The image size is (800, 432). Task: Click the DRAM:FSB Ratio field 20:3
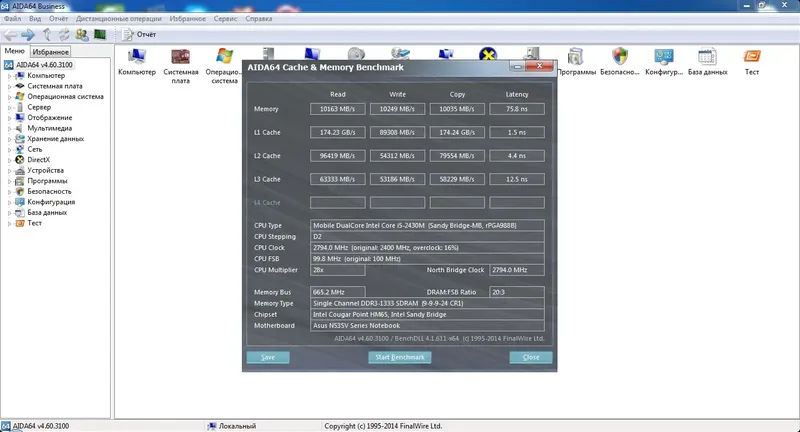click(x=517, y=292)
